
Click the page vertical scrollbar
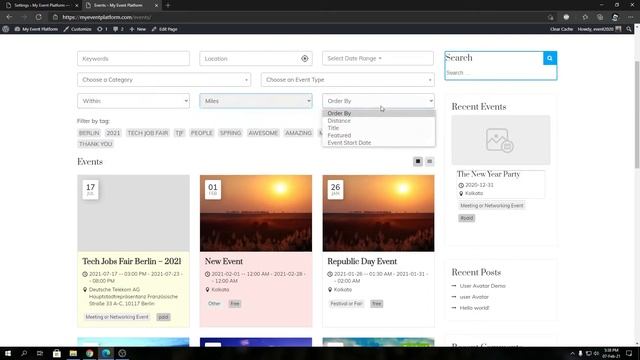point(637,114)
